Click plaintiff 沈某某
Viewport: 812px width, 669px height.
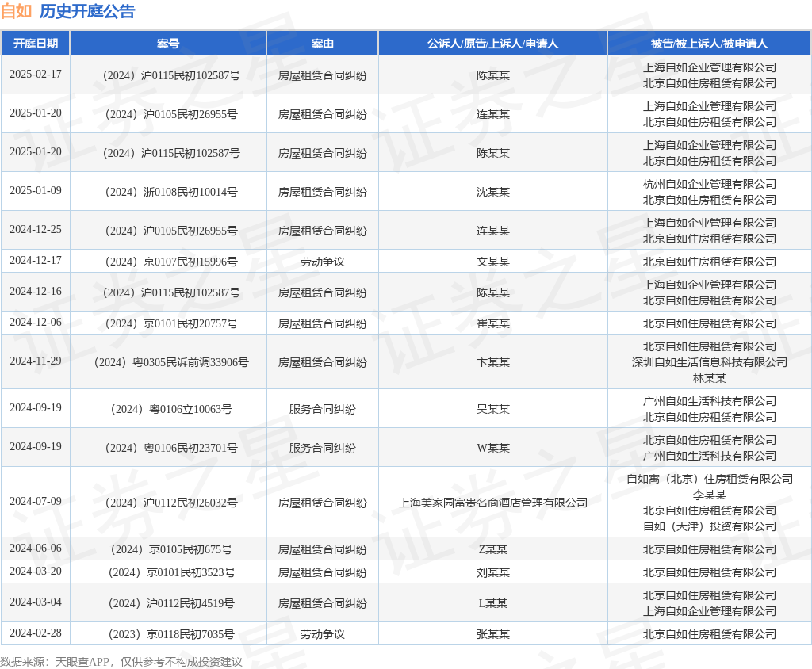(x=493, y=192)
